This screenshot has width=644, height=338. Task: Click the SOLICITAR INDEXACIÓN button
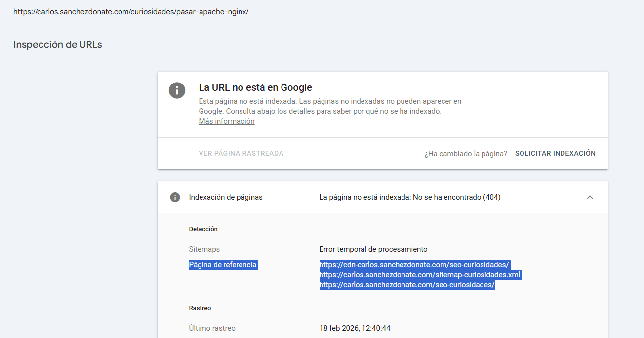(555, 153)
